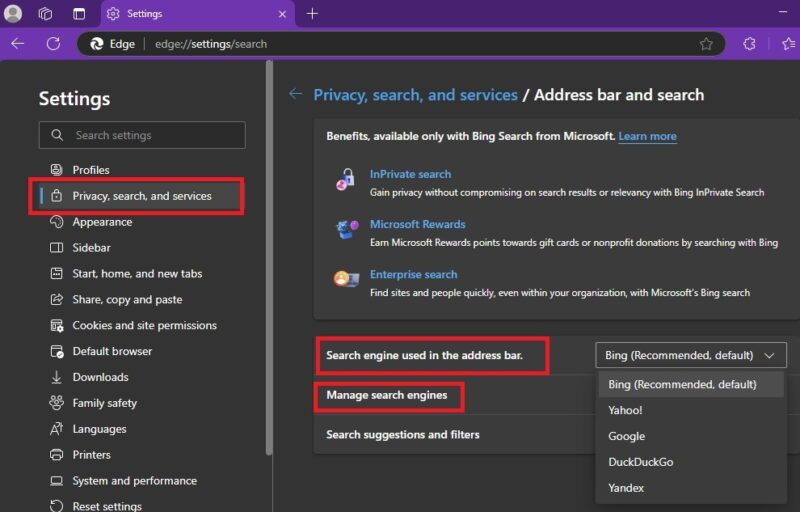Collapse the search engine dropdown box
Image resolution: width=800 pixels, height=512 pixels.
click(x=691, y=355)
